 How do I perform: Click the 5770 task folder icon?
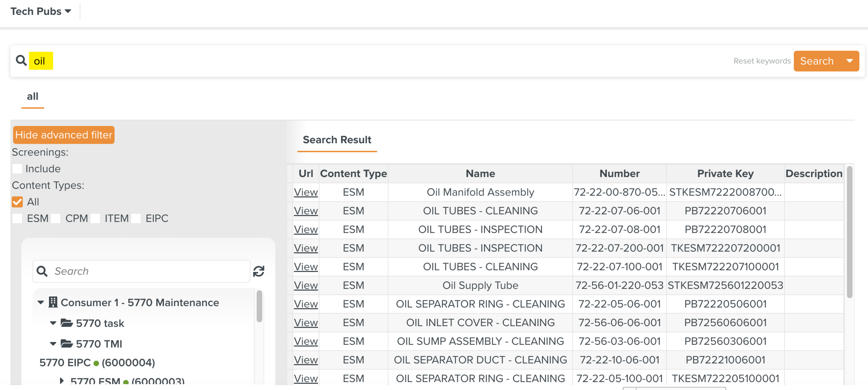(x=66, y=323)
